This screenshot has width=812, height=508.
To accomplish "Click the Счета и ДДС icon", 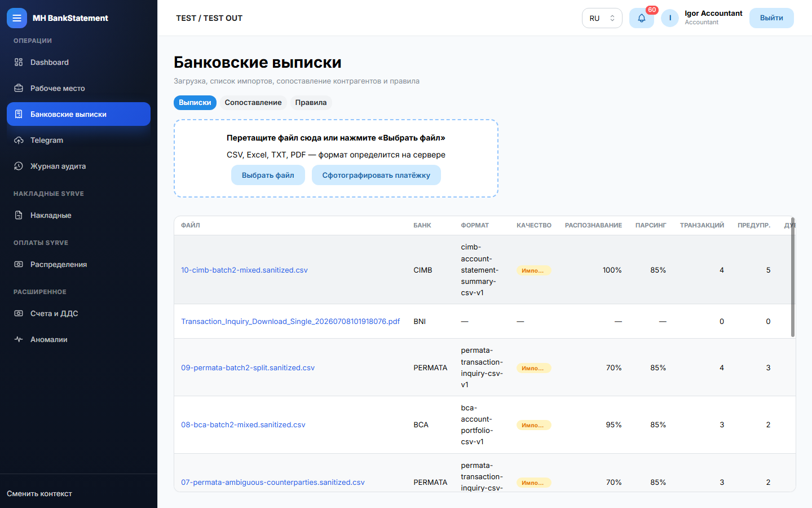I will tap(19, 313).
